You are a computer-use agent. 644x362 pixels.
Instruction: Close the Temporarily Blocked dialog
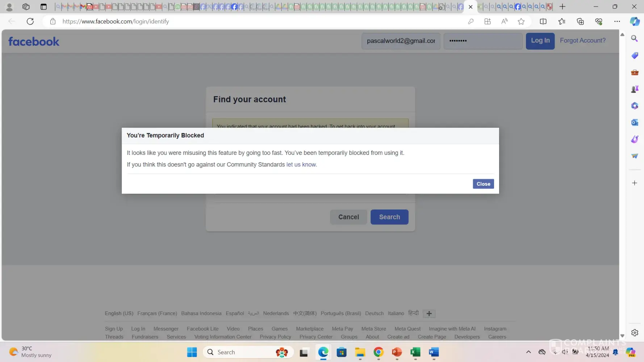pyautogui.click(x=483, y=184)
